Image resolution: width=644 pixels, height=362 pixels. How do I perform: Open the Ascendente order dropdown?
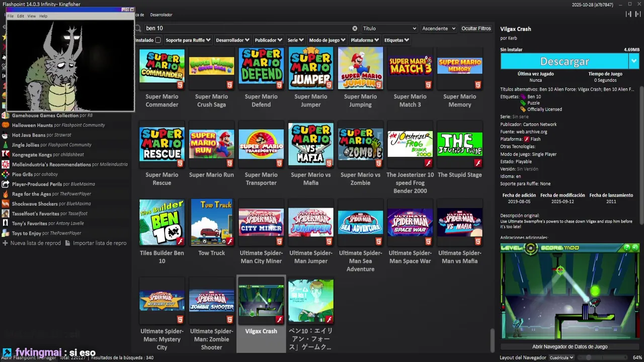439,29
